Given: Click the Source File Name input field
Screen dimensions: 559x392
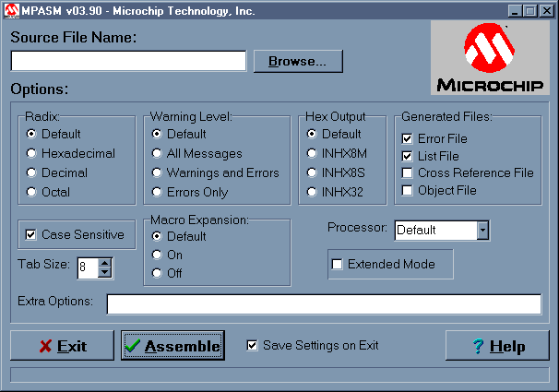Looking at the screenshot, I should 129,61.
